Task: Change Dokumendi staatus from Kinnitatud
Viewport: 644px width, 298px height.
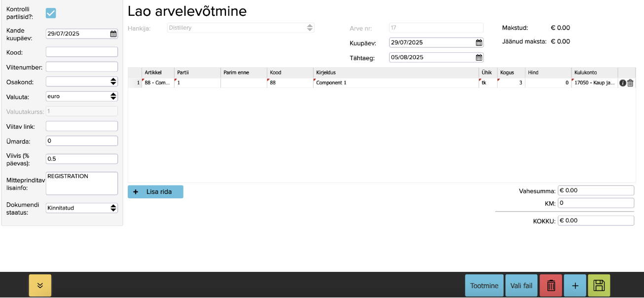Action: coord(82,208)
